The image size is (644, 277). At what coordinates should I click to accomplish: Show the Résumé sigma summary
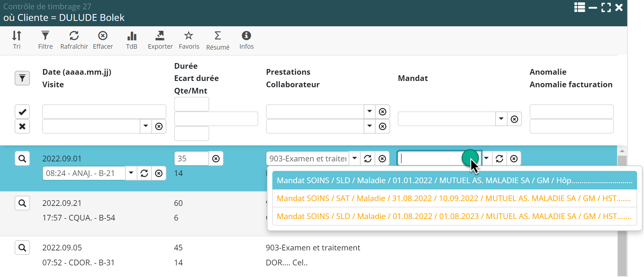pos(218,40)
